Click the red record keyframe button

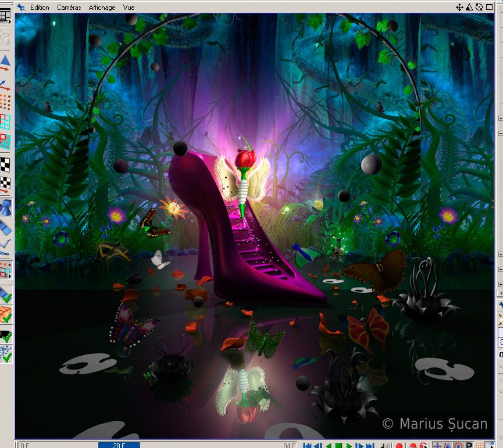[399, 446]
